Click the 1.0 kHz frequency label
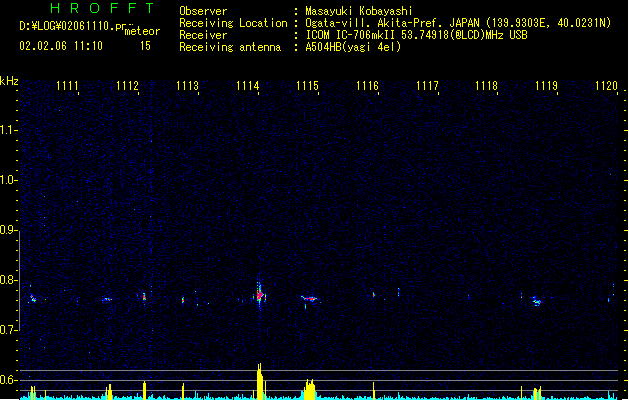The height and width of the screenshot is (400, 629). pos(8,180)
